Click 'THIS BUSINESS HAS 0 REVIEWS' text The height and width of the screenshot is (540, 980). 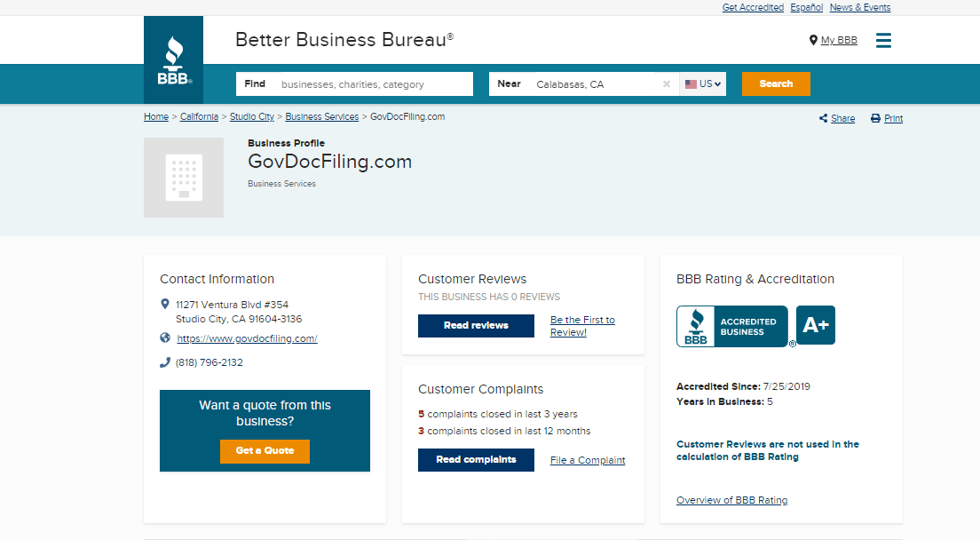click(489, 297)
